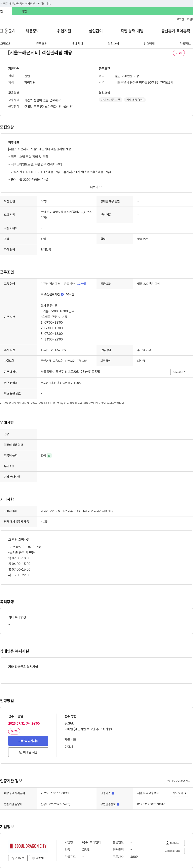Click the 신정아(02-2077-3475) contact text

click(55, 804)
